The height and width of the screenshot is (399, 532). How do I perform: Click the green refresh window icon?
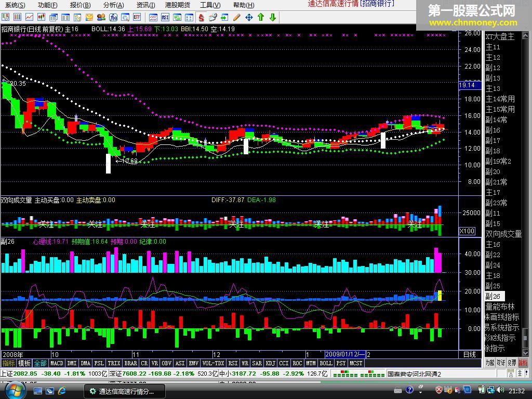point(177,17)
